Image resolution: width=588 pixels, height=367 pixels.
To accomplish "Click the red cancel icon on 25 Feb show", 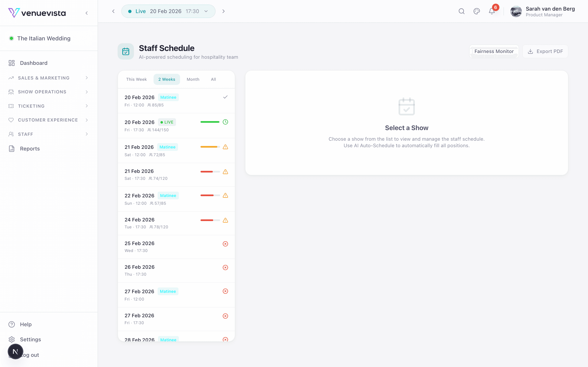I will coord(225,244).
